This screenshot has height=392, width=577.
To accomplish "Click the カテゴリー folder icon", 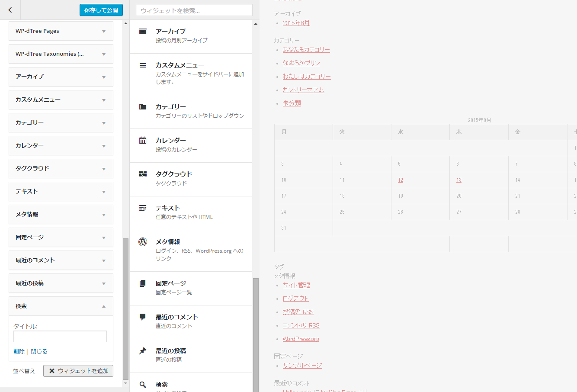I will click(143, 106).
